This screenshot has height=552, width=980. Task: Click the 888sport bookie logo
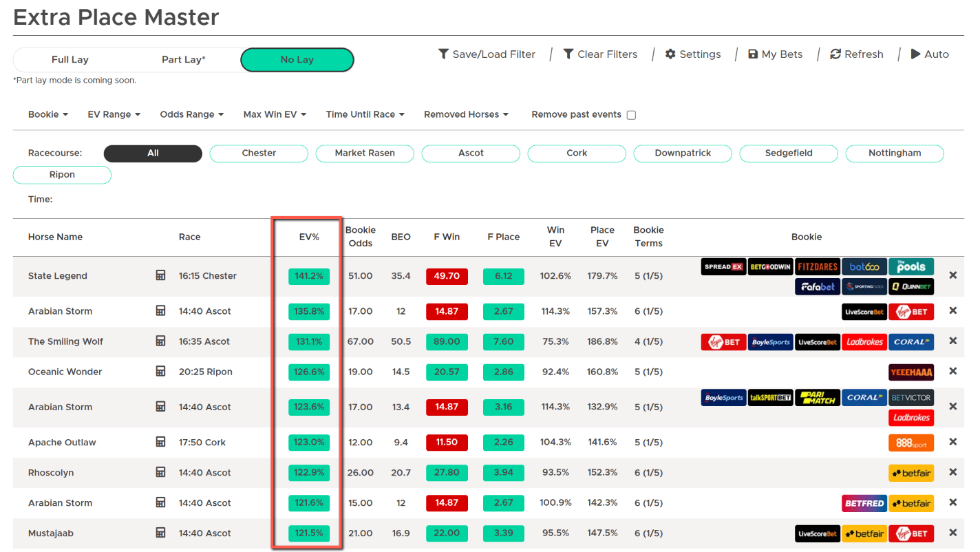[911, 443]
